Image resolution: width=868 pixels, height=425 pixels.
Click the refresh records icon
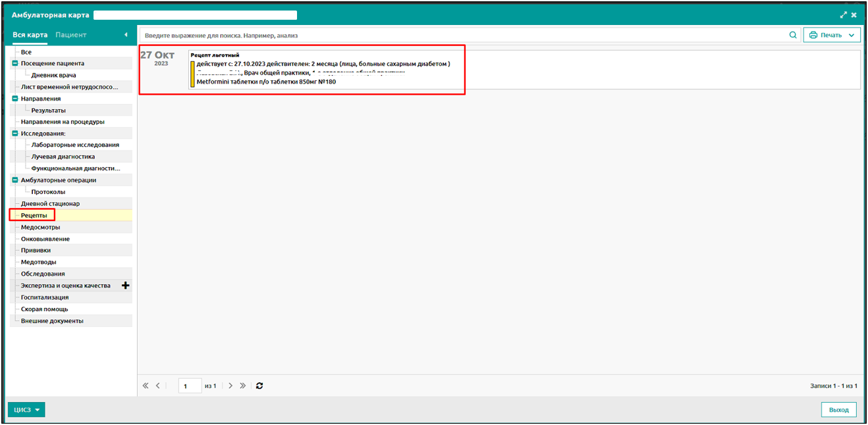tap(259, 386)
